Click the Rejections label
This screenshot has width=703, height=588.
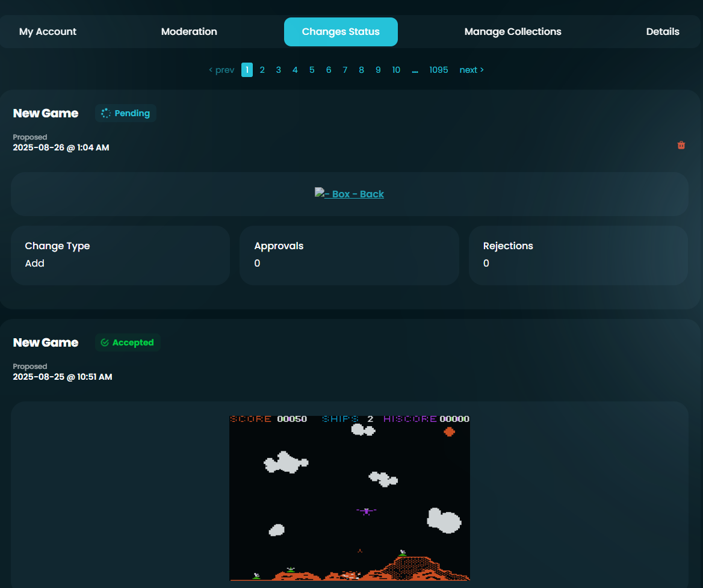tap(508, 246)
